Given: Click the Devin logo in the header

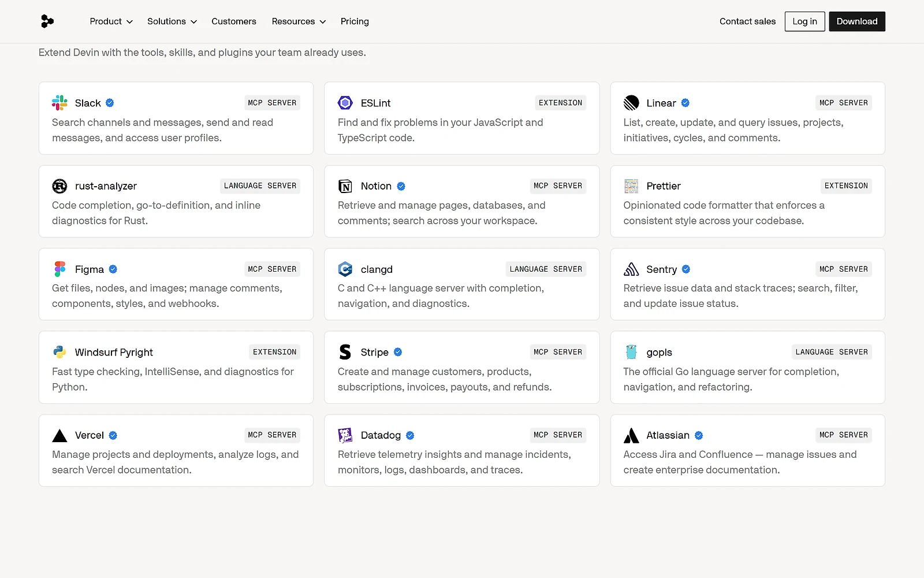Looking at the screenshot, I should (47, 21).
